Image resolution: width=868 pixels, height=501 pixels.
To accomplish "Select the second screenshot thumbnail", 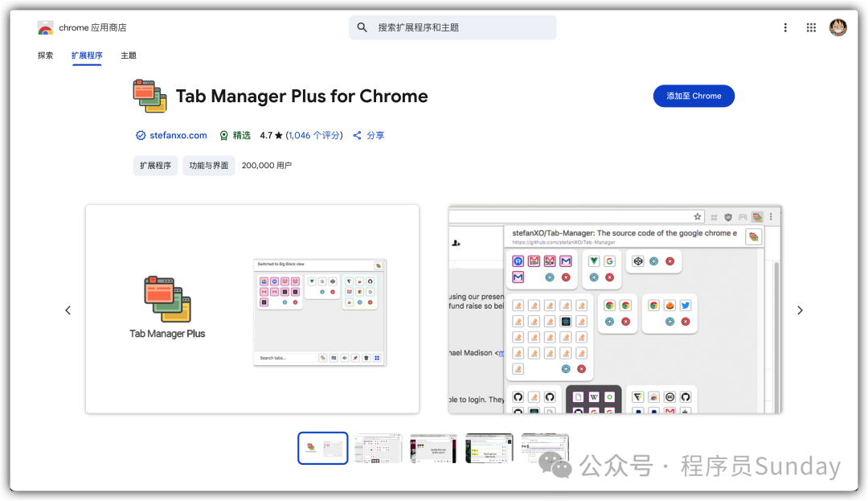I will [x=378, y=448].
